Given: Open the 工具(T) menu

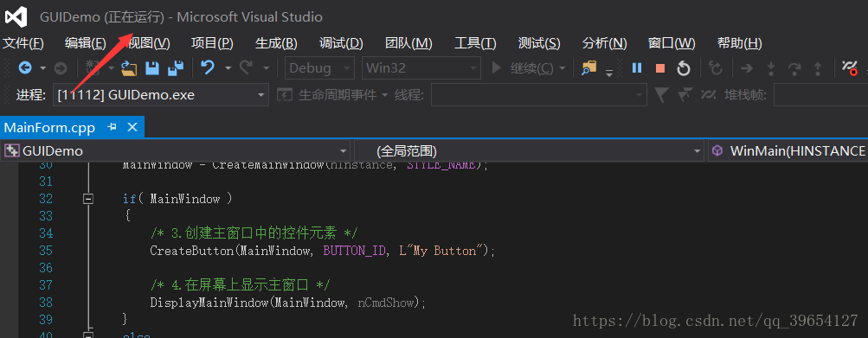Looking at the screenshot, I should coord(475,43).
